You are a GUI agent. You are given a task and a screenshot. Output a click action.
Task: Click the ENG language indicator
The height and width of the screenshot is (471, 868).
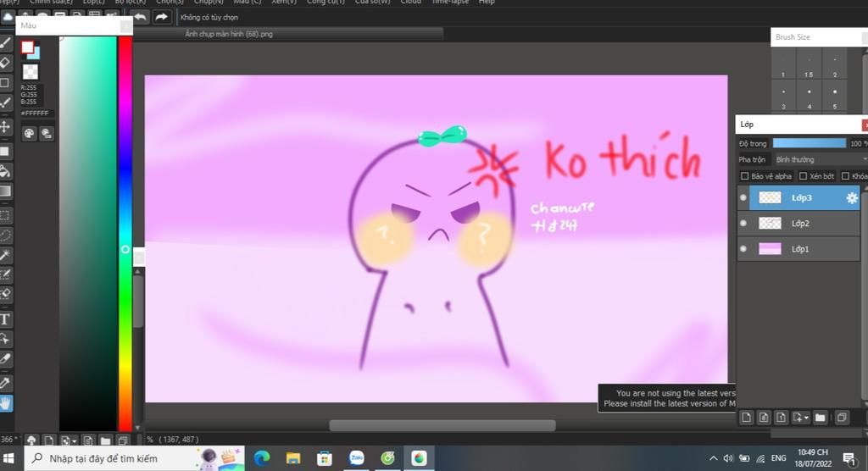tap(778, 458)
